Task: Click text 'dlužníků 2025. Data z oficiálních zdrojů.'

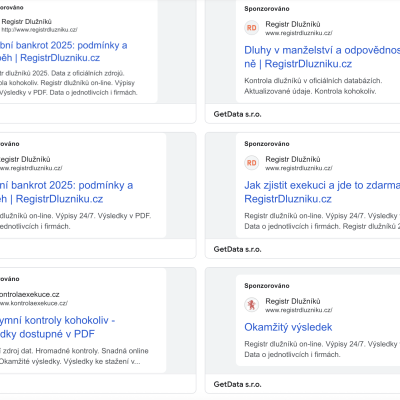Action: (x=62, y=73)
